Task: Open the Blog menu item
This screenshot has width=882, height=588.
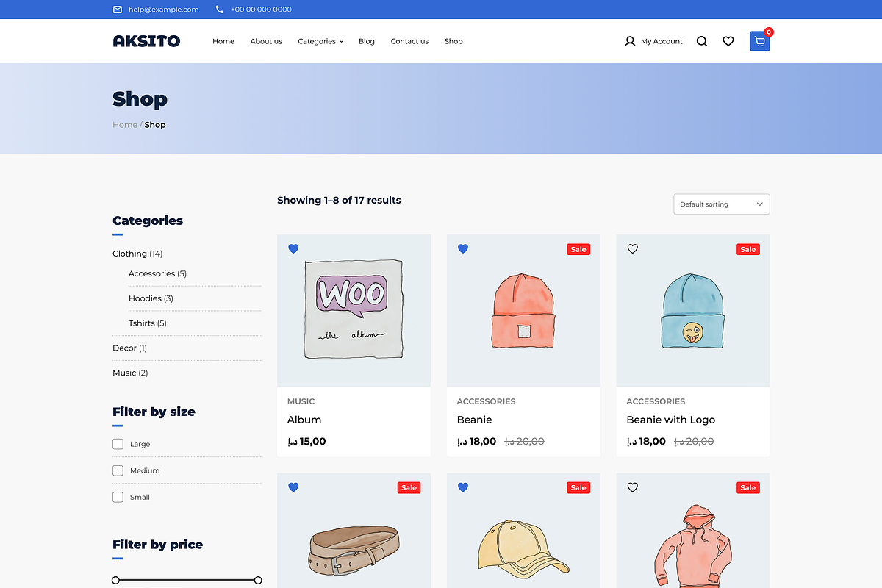Action: [x=367, y=41]
